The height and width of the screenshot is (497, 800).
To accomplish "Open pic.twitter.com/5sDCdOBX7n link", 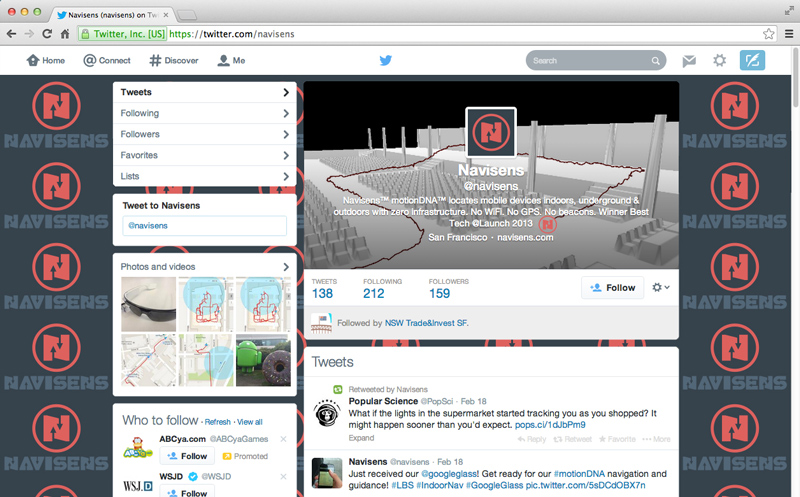I will tap(585, 485).
